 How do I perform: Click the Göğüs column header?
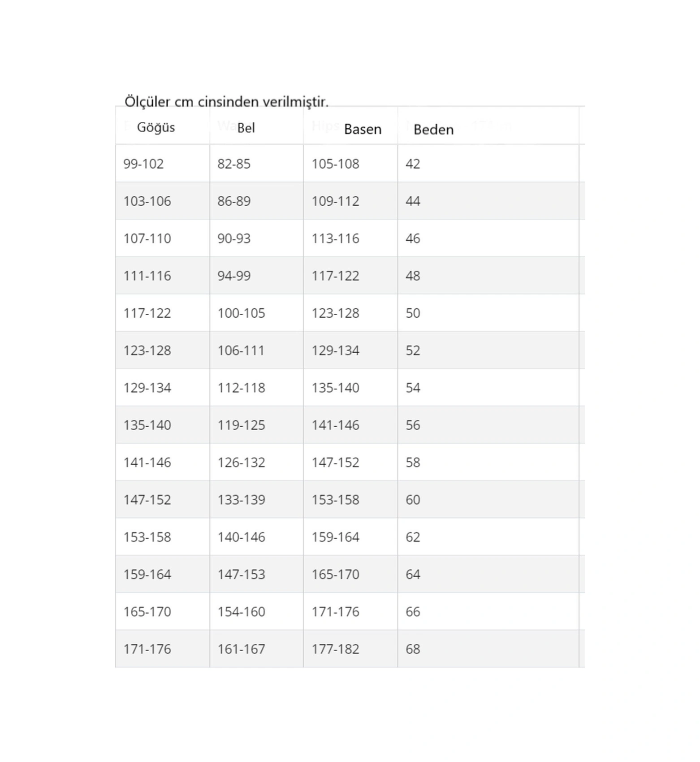pyautogui.click(x=156, y=127)
